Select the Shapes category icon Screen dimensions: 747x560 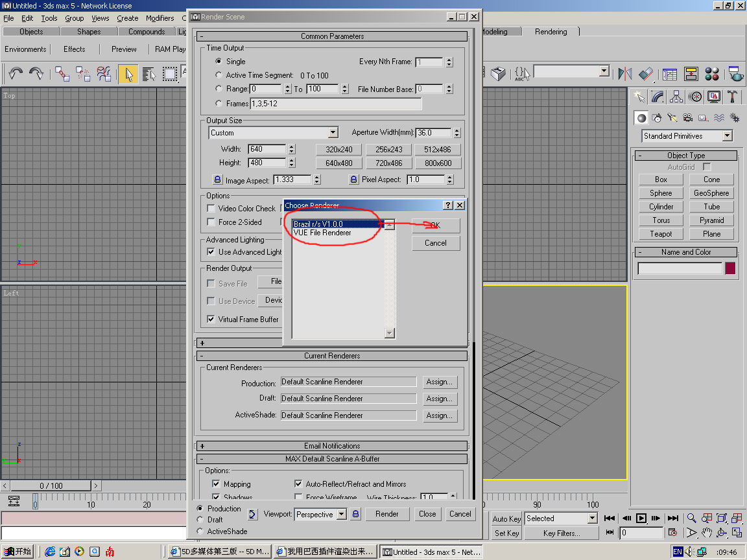[x=657, y=117]
